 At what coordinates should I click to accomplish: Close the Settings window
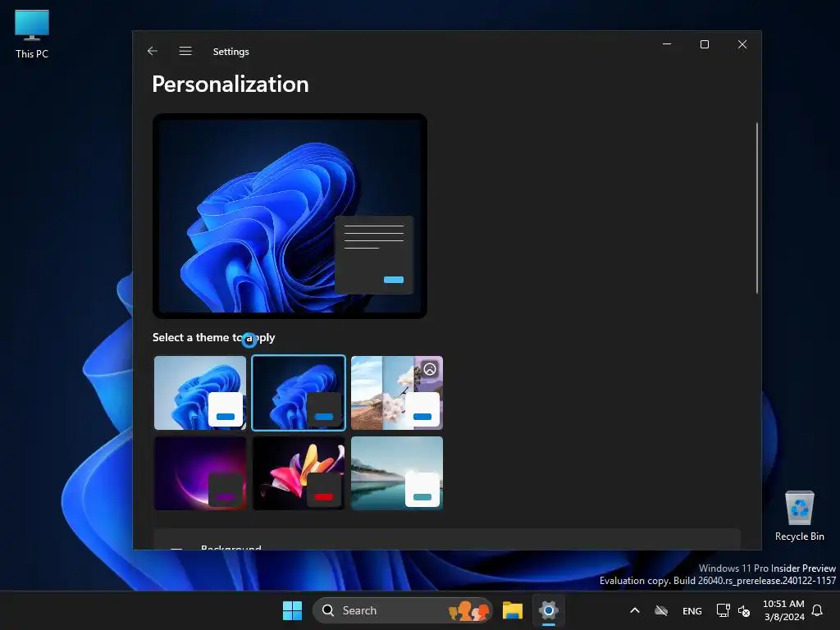(742, 44)
